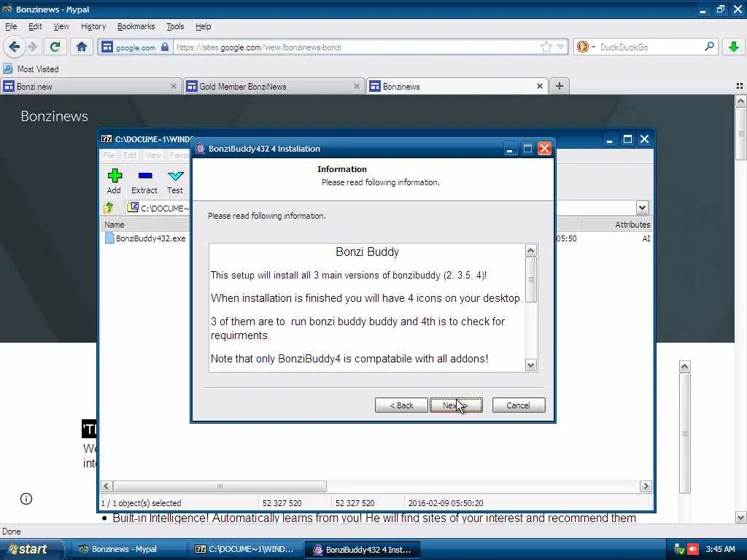Click the 7-Zip Add toolbar icon
747x560 pixels.
[x=114, y=182]
